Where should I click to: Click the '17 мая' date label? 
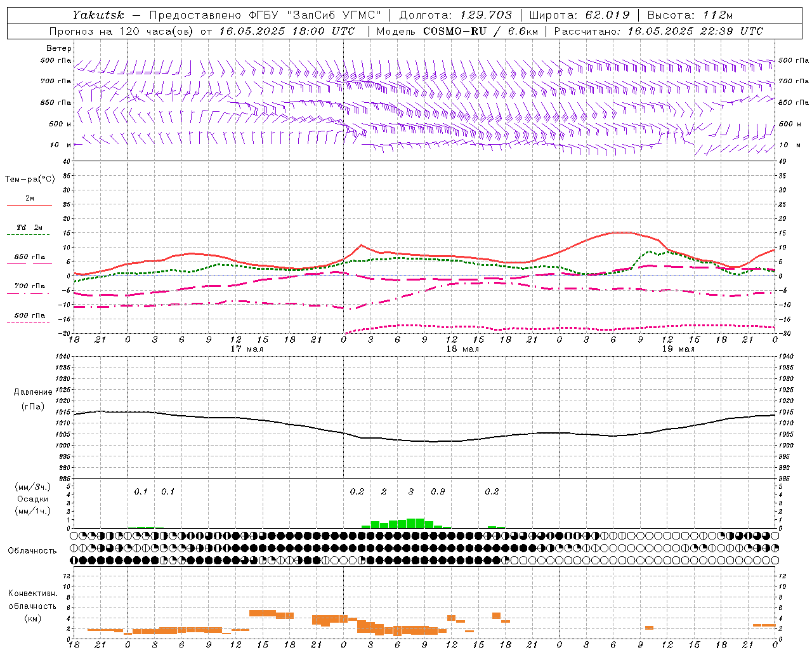247,349
